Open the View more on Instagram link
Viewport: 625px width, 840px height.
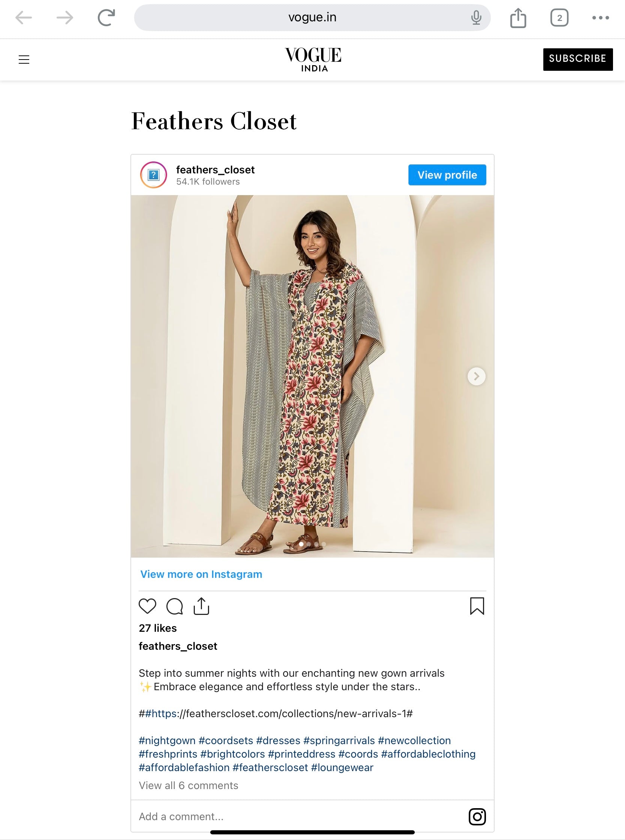[201, 574]
